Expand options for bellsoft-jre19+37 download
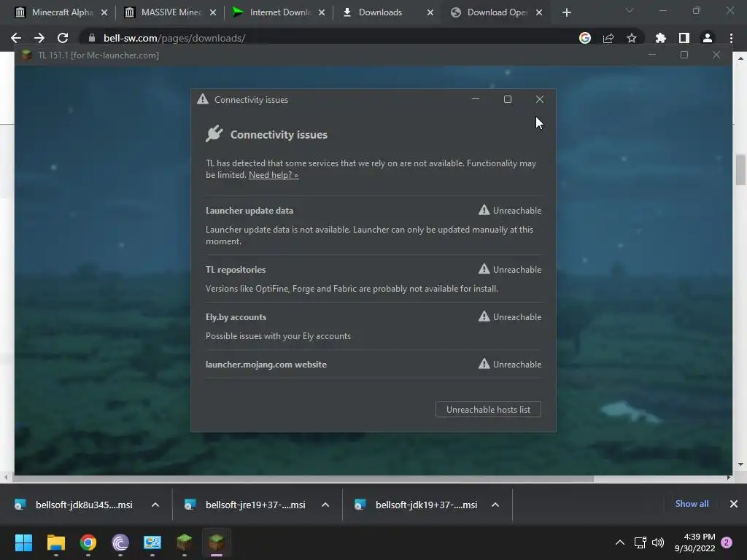 (325, 505)
